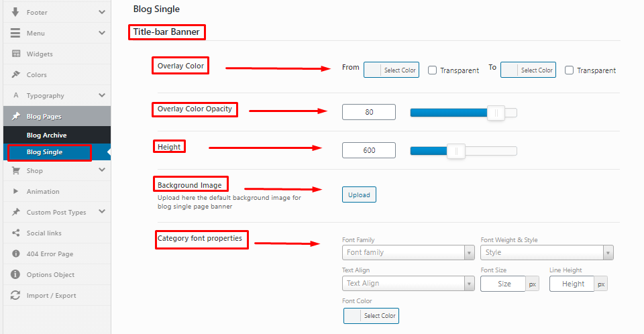
Task: Enable the Transparent checkbox after To color
Action: click(x=569, y=70)
